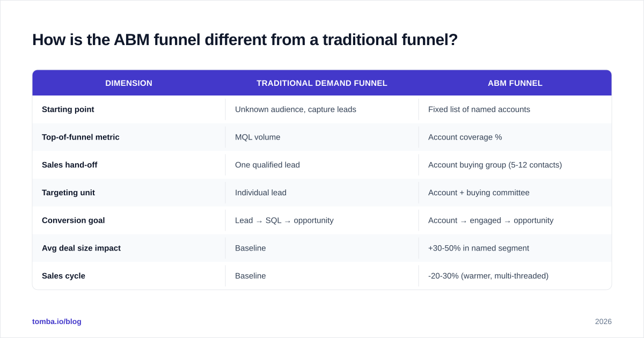Click the 'Conversion goal' row label
Viewport: 644px width, 338px height.
click(x=74, y=221)
